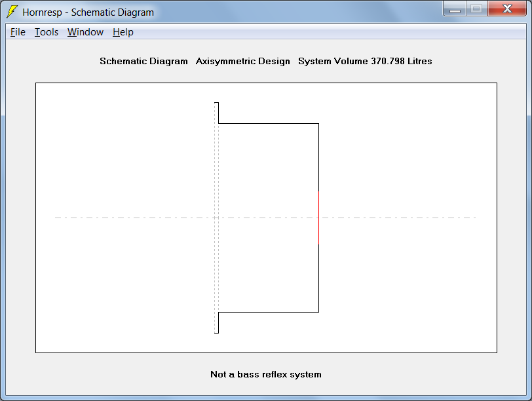Click the red driver diaphragm line

[318, 218]
